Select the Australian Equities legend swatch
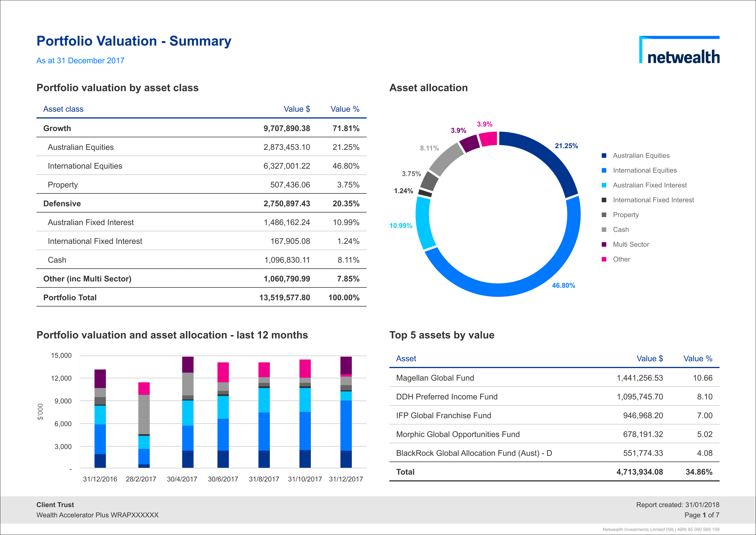Viewport: 756px width, 535px height. point(604,156)
